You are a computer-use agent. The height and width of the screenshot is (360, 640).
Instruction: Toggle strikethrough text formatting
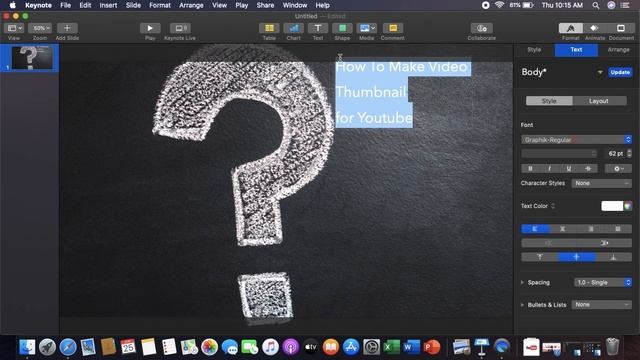(588, 169)
